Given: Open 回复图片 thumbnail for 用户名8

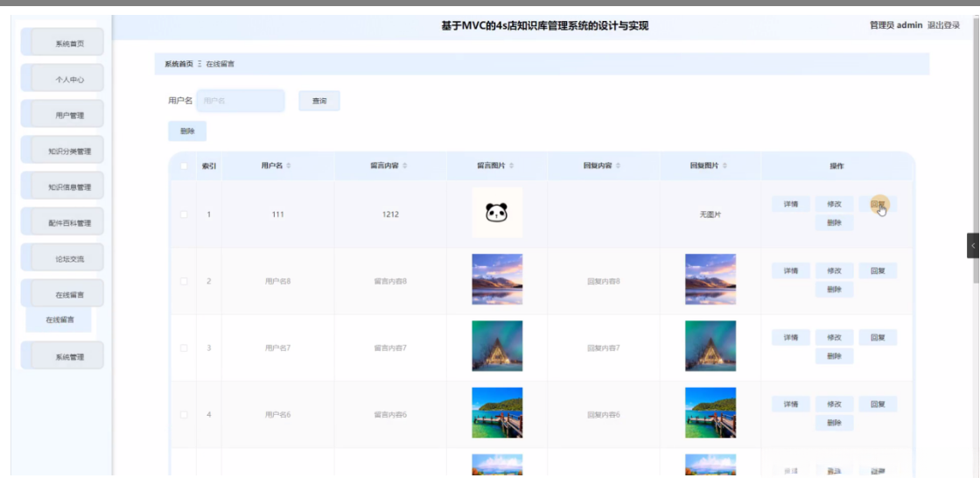Looking at the screenshot, I should point(710,279).
